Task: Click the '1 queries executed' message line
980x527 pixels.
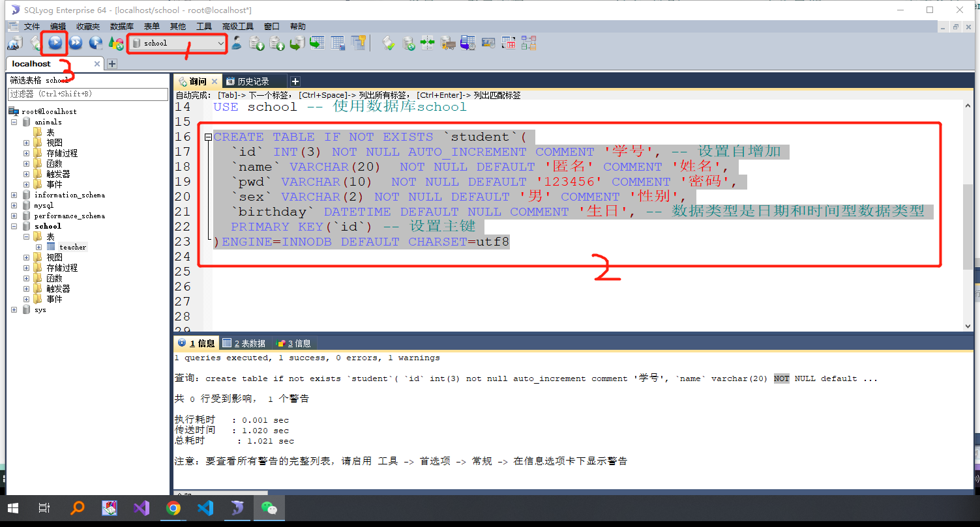Action: click(307, 358)
